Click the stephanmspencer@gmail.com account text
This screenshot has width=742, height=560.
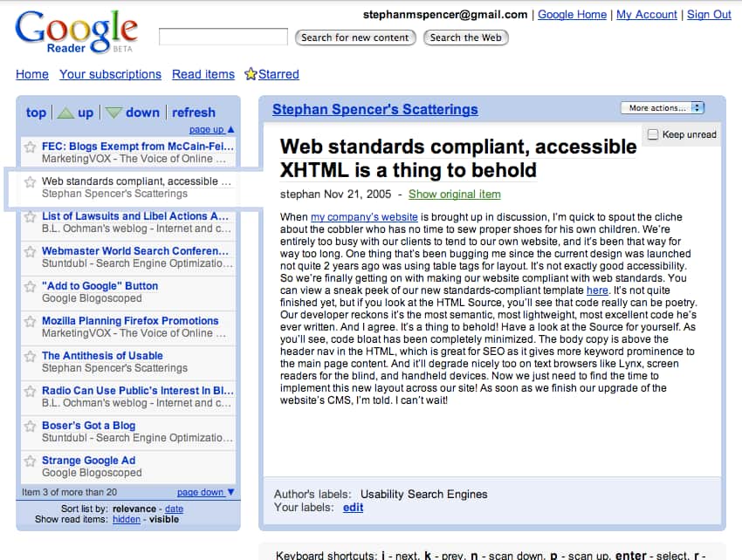pos(445,15)
